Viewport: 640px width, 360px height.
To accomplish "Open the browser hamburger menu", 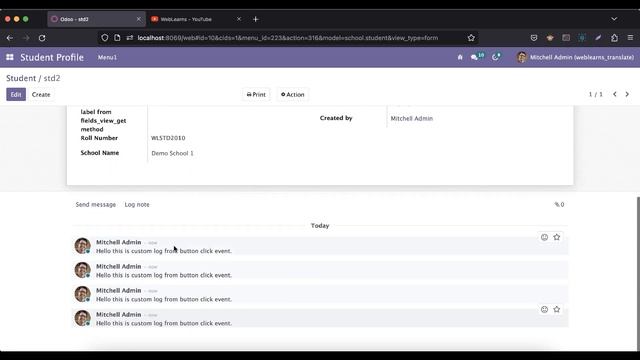I will (630, 38).
